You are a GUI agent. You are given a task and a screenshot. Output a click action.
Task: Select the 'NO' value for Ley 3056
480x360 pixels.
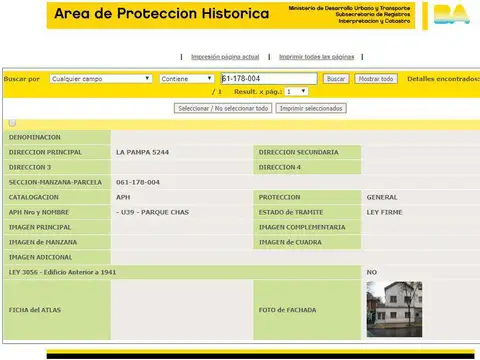(372, 272)
